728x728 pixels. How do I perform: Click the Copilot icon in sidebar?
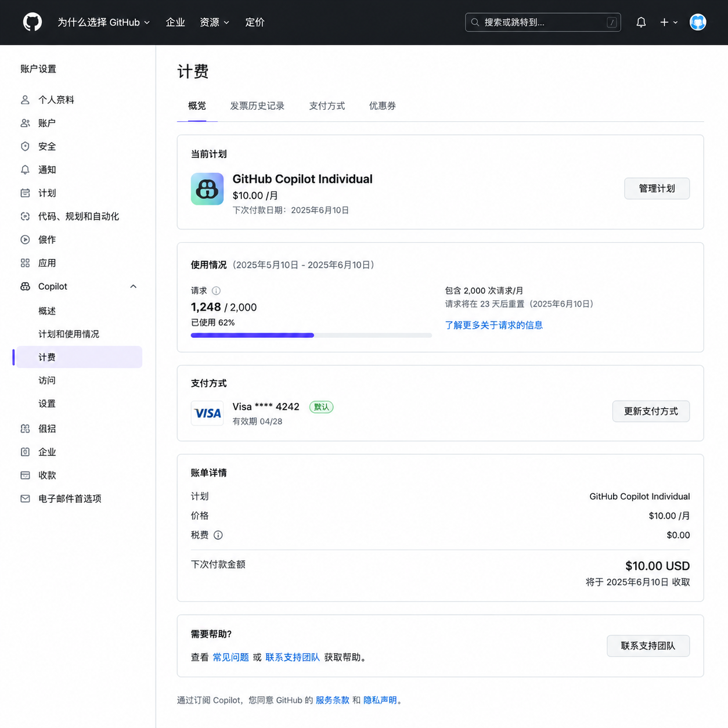25,286
